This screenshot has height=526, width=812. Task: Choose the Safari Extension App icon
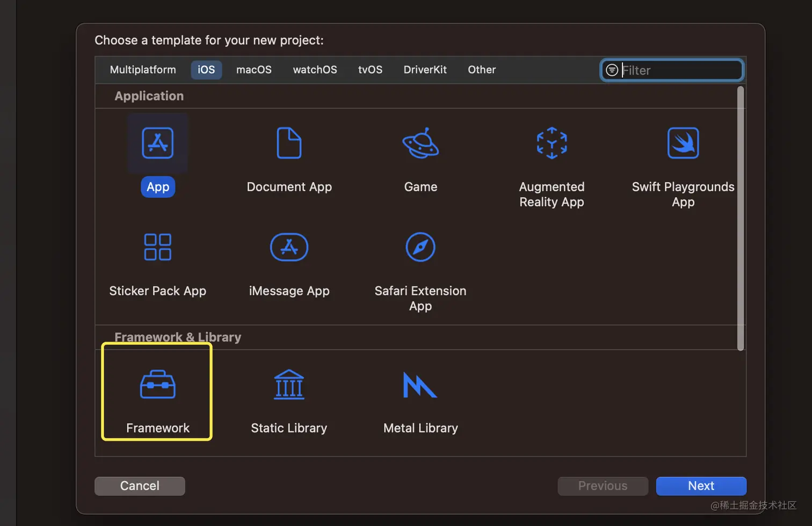421,247
